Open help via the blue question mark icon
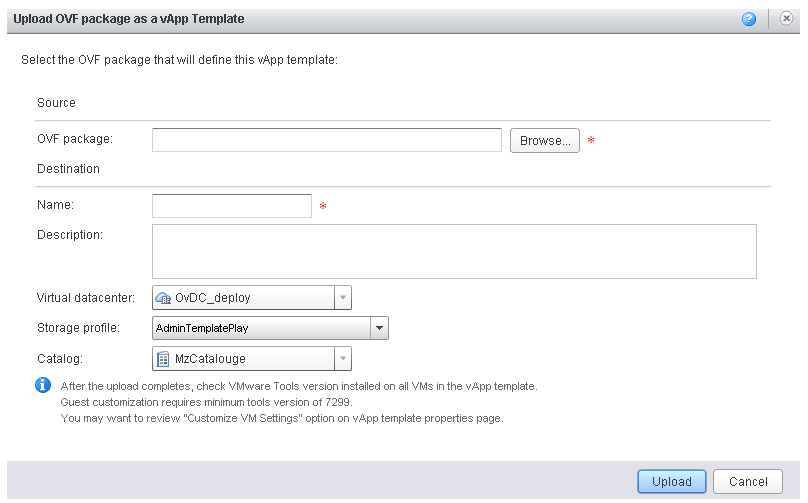The height and width of the screenshot is (503, 808). (749, 19)
